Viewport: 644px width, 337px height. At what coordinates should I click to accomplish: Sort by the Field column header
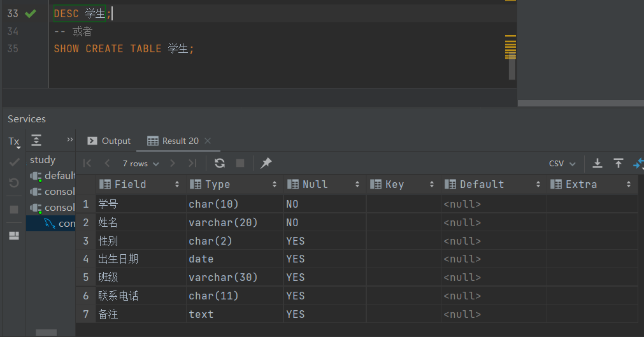(141, 185)
